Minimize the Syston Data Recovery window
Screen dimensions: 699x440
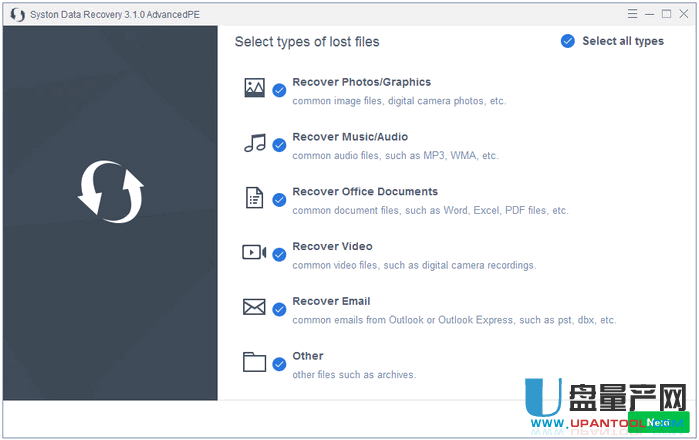point(649,14)
